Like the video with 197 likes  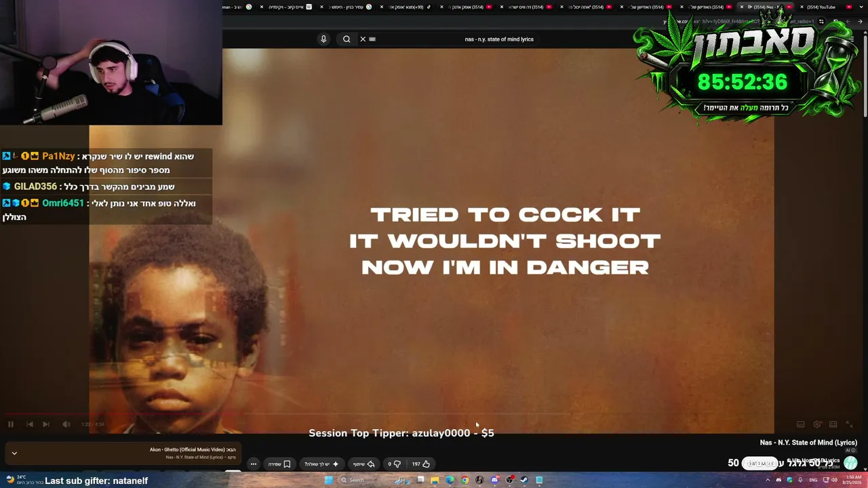(421, 464)
